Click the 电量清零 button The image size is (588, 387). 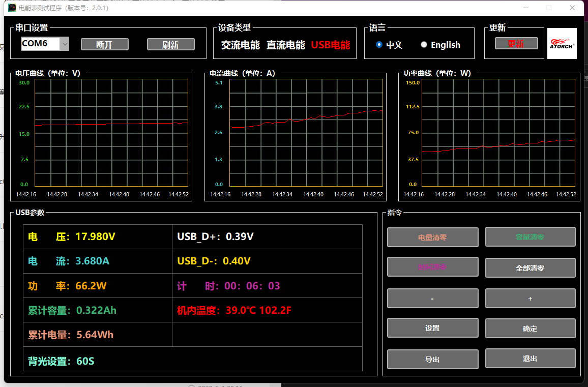[x=432, y=237]
